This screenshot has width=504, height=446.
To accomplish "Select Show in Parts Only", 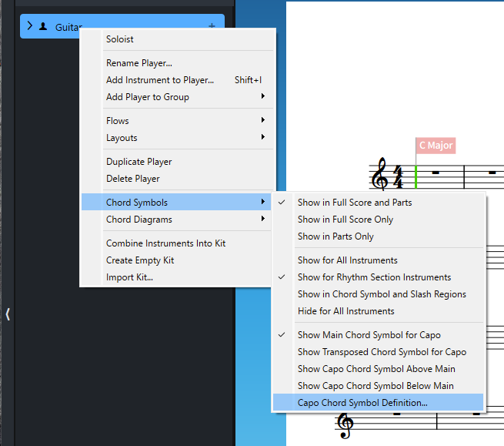I will click(x=378, y=236).
